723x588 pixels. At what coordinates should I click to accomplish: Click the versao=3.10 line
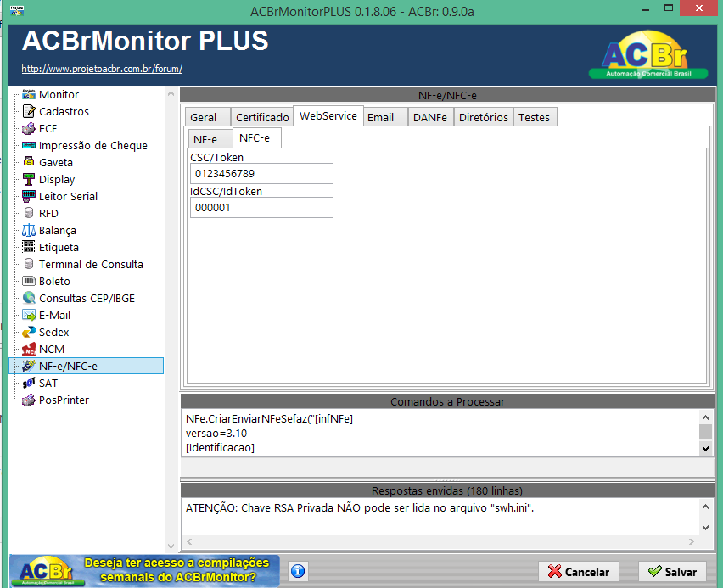point(216,433)
